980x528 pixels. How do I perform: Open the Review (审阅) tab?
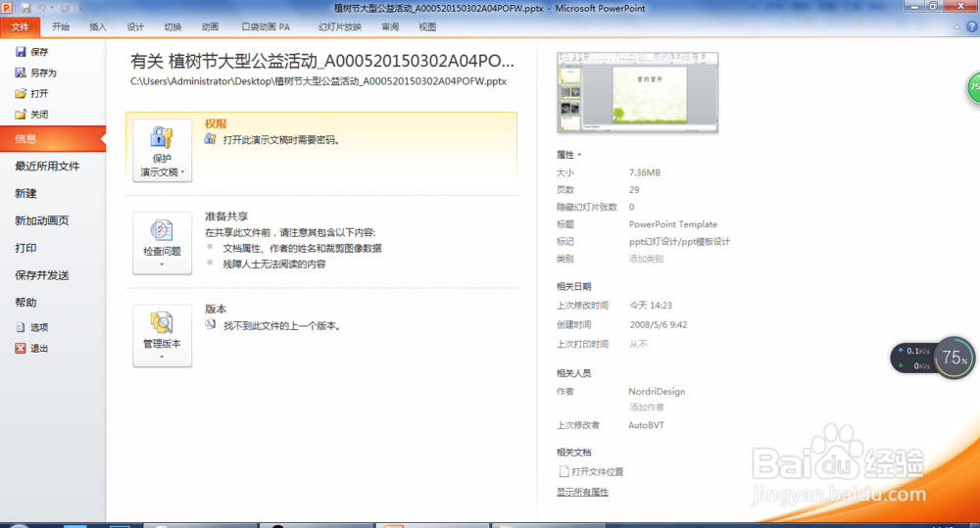point(390,26)
